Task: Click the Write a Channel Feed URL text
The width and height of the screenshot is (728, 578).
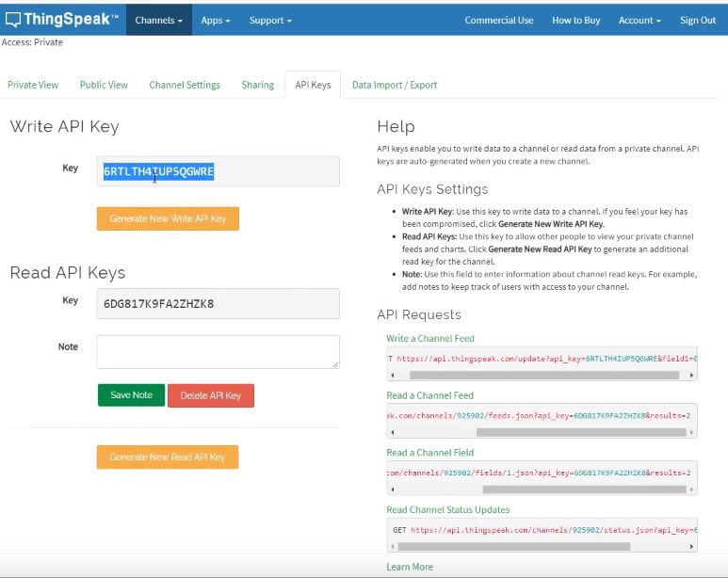Action: [x=542, y=359]
